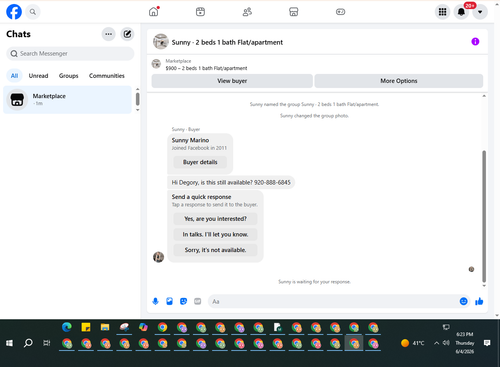The image size is (500, 367).
Task: Open Task View in the taskbar
Action: click(x=47, y=343)
